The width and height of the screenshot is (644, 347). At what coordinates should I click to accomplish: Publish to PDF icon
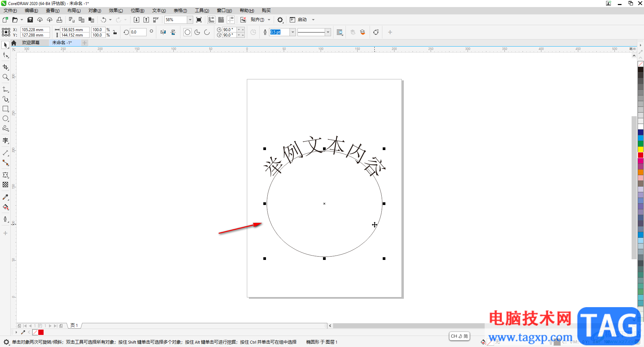156,20
